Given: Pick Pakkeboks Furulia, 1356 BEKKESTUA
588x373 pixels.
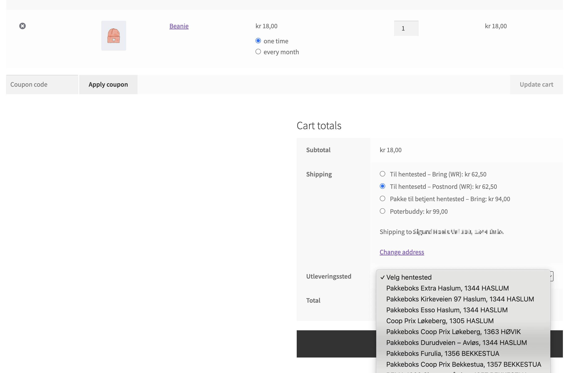Looking at the screenshot, I should 463,354.
